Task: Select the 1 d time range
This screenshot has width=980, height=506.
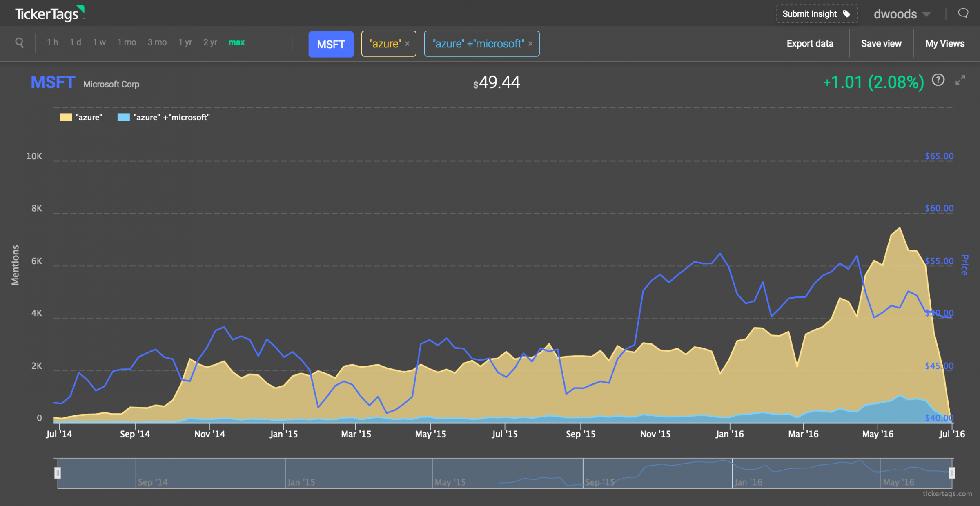Action: 75,42
